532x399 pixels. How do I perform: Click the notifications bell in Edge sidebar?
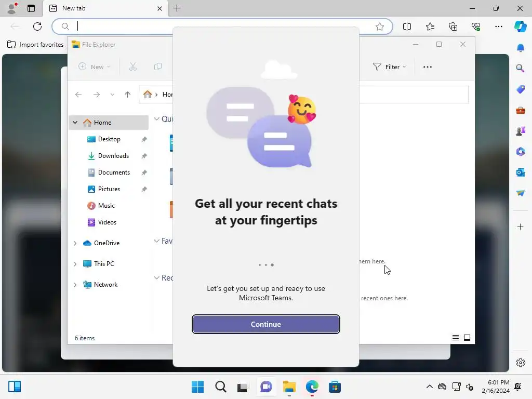521,48
